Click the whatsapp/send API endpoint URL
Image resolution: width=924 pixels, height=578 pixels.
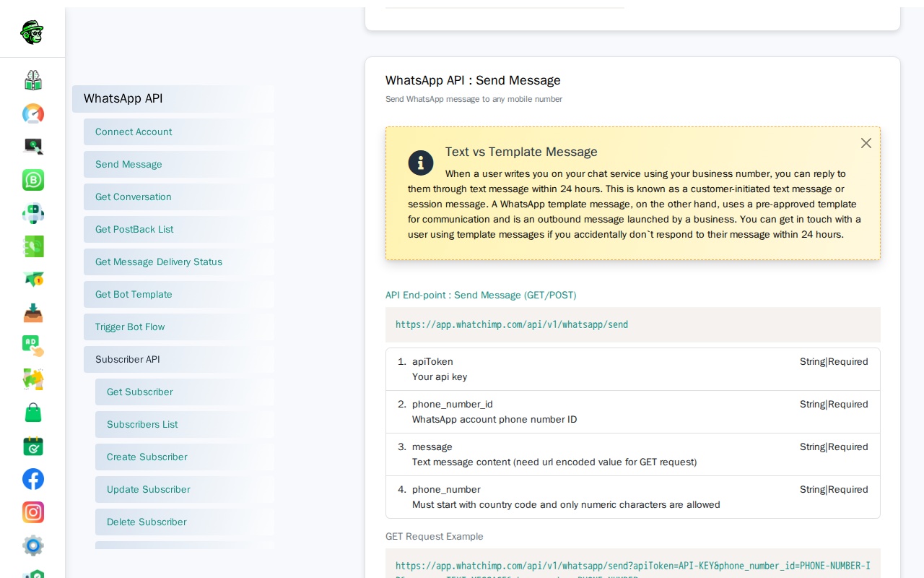[512, 325]
